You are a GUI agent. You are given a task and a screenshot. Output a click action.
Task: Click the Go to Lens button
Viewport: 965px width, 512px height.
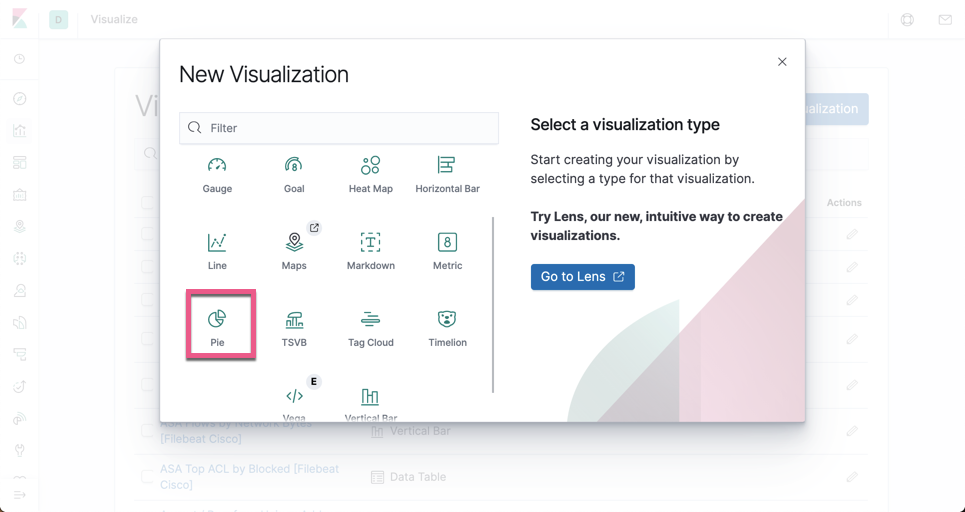tap(582, 277)
